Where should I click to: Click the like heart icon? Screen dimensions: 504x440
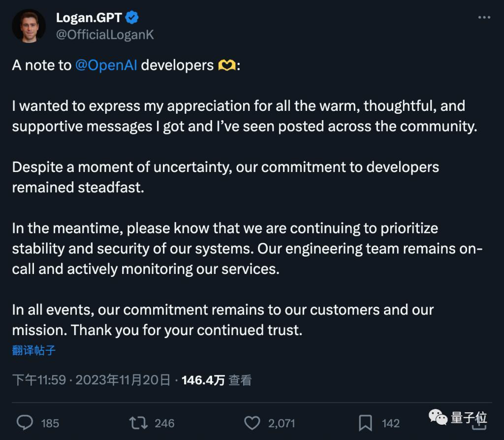pyautogui.click(x=252, y=423)
